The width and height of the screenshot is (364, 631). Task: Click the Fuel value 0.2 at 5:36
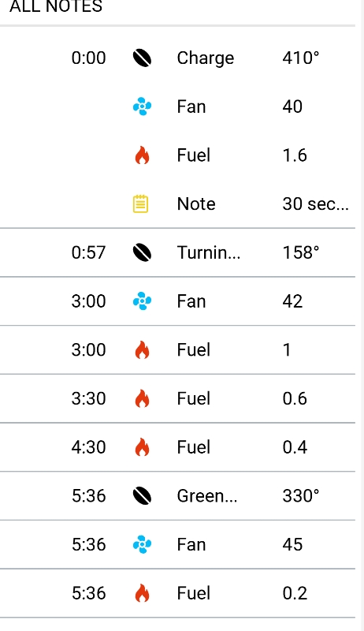click(295, 593)
